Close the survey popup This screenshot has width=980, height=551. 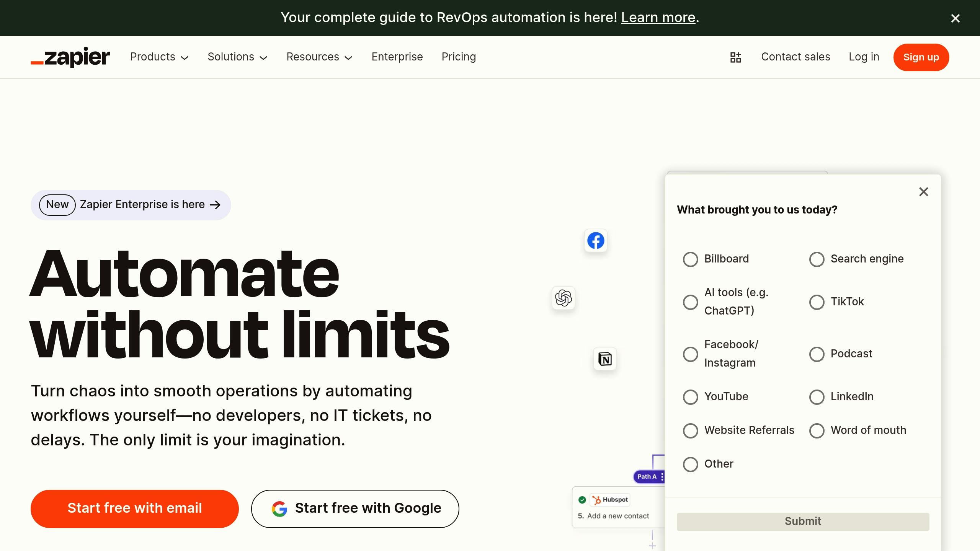tap(923, 192)
